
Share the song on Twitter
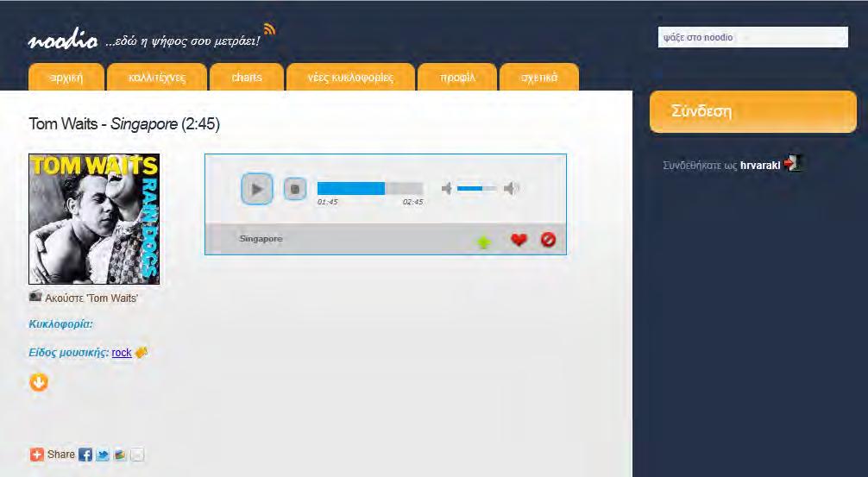point(103,455)
